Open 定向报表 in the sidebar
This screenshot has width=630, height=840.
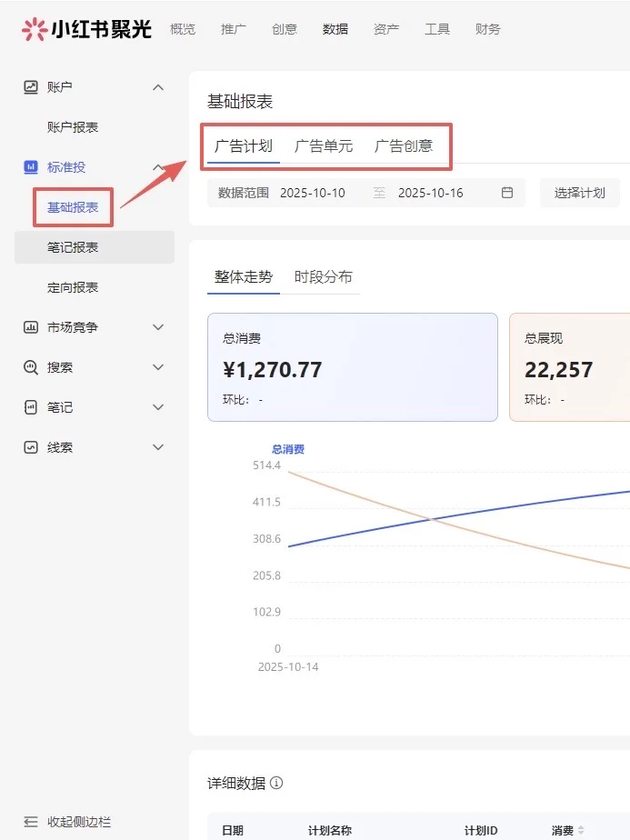(x=73, y=287)
